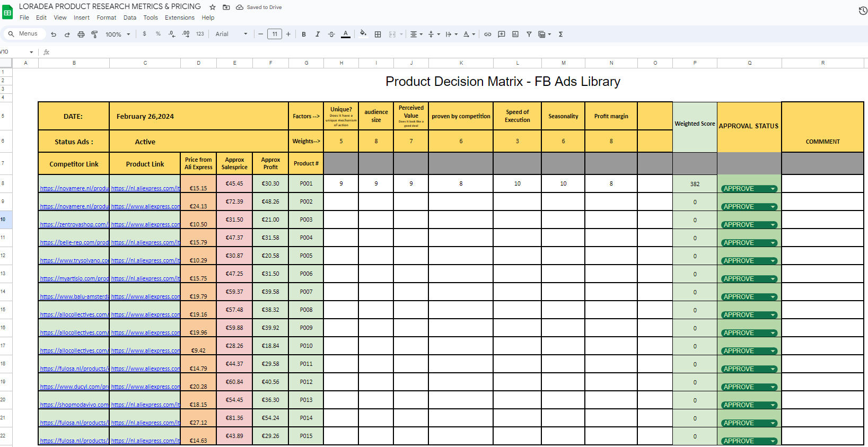
Task: Click the formula bar input
Action: (x=459, y=52)
